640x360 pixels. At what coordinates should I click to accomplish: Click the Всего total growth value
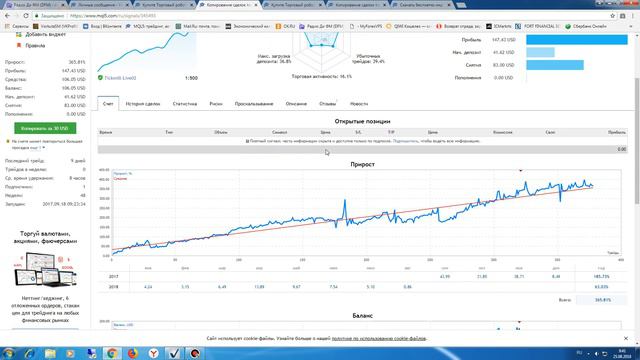tap(603, 300)
